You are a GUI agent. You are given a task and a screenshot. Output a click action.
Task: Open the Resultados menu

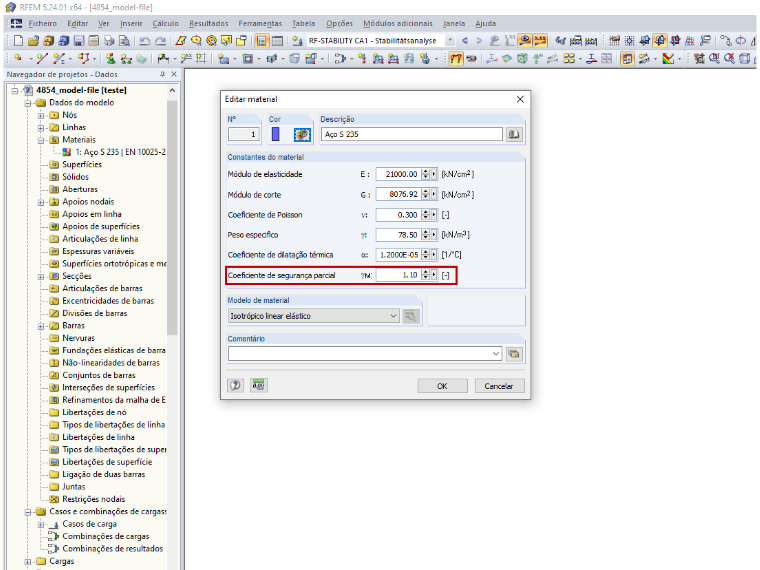click(x=208, y=23)
